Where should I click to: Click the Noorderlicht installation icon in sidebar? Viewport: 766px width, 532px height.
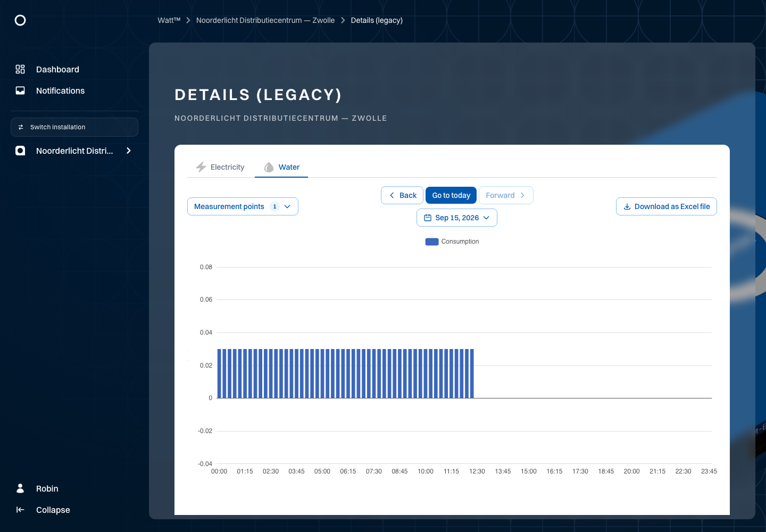(x=20, y=151)
